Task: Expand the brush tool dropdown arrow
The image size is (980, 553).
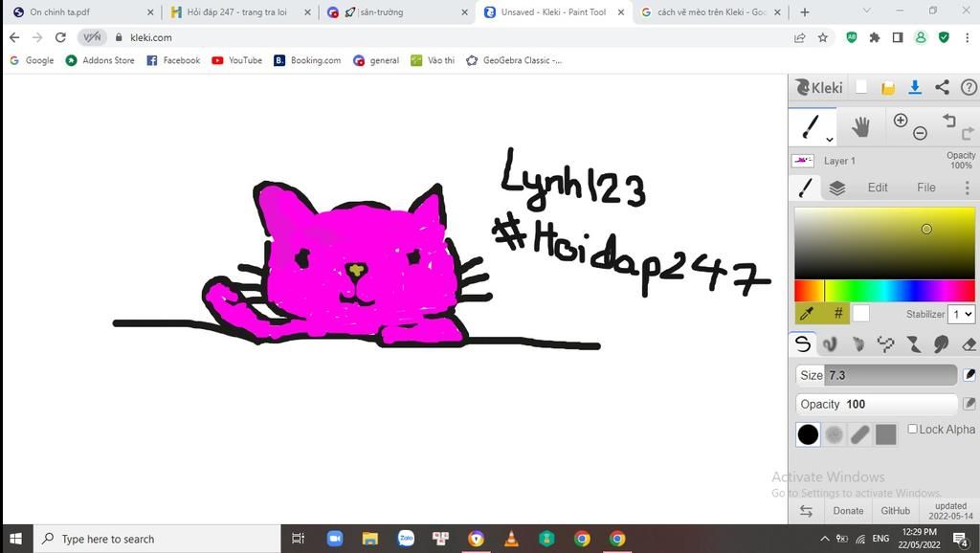Action: pos(830,140)
